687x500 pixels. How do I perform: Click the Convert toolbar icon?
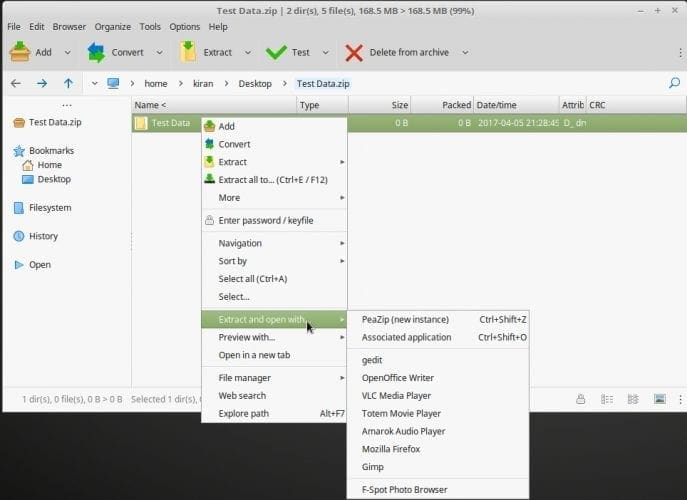click(x=96, y=52)
